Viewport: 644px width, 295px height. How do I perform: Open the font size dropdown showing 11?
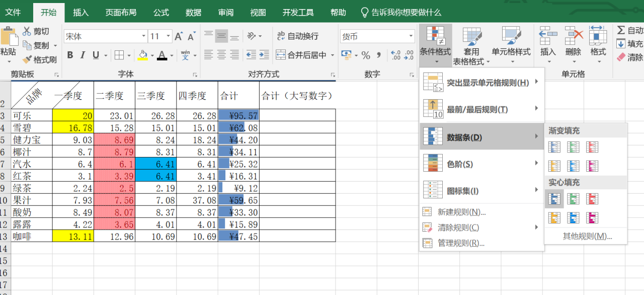[168, 36]
